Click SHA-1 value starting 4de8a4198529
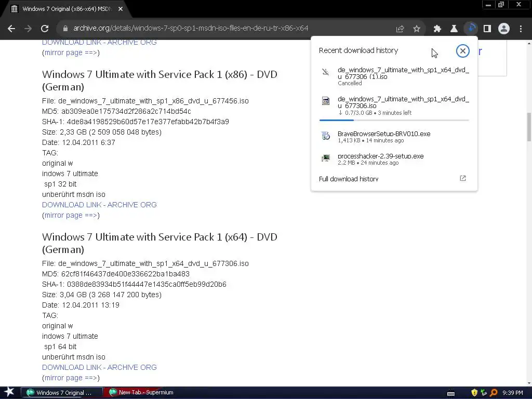The image size is (532, 399). 148,122
